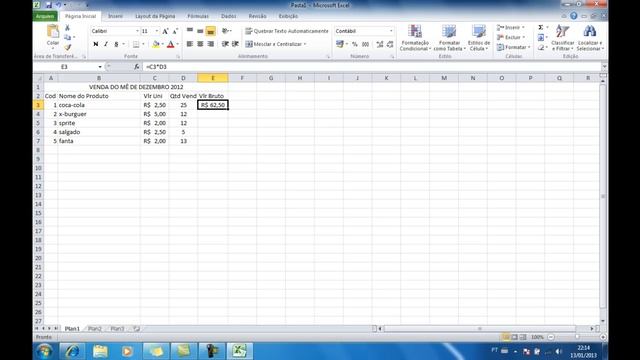Open the font size 11 dropdown
Screen dimensions: 640x360
point(157,31)
